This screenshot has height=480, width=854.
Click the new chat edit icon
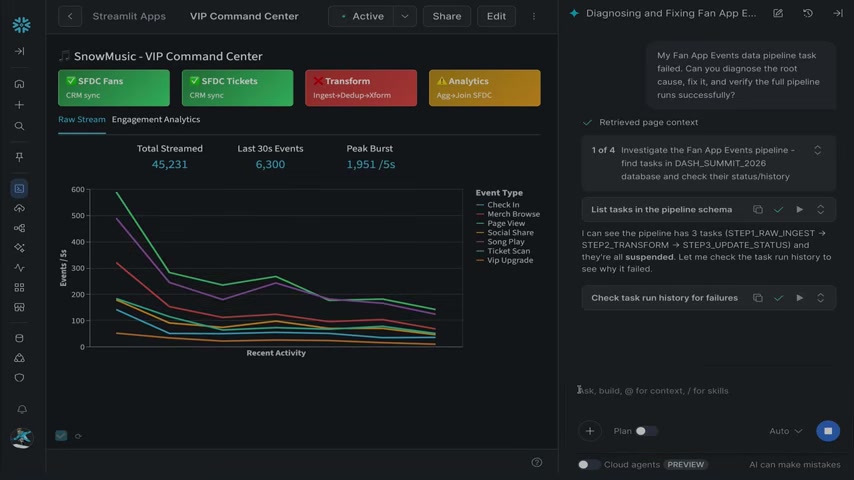778,13
